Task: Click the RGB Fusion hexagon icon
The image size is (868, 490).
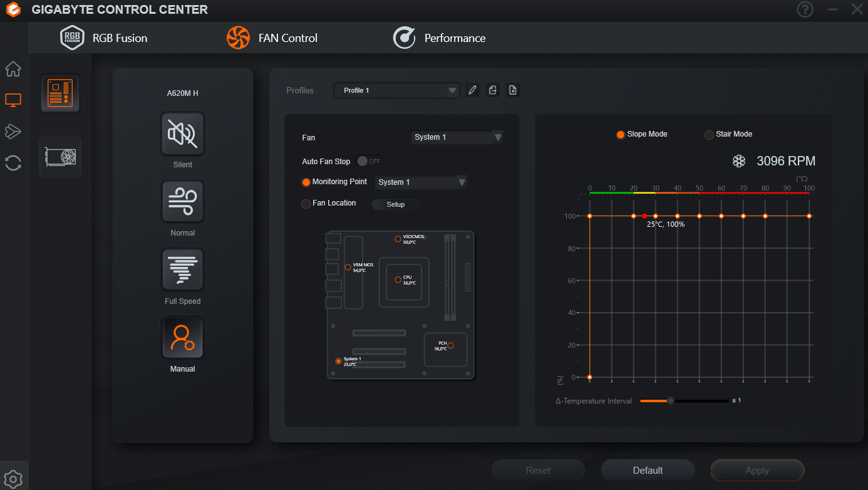Action: pyautogui.click(x=72, y=38)
